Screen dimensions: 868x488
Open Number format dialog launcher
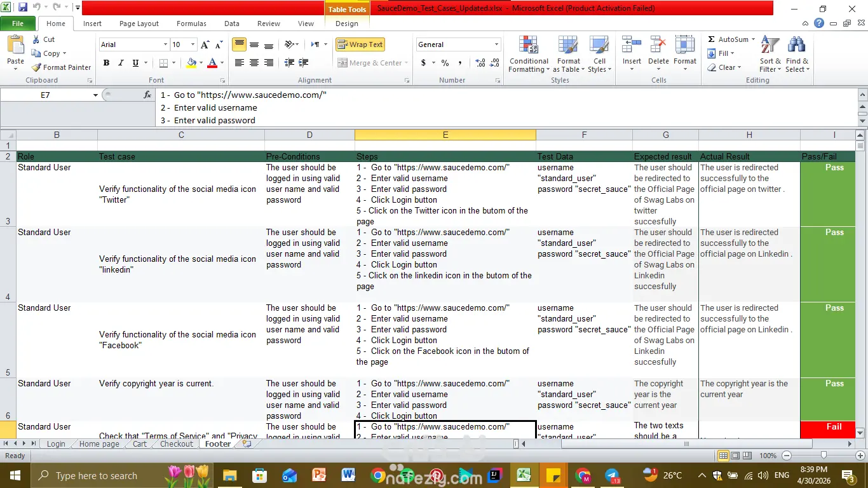pyautogui.click(x=498, y=81)
